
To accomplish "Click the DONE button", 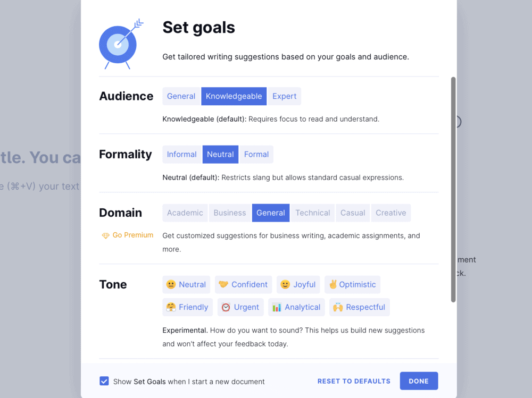I will click(419, 381).
